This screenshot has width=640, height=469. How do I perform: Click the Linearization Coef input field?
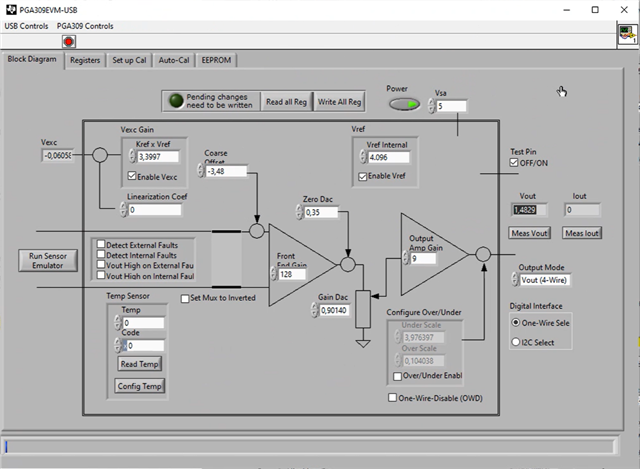(x=154, y=210)
